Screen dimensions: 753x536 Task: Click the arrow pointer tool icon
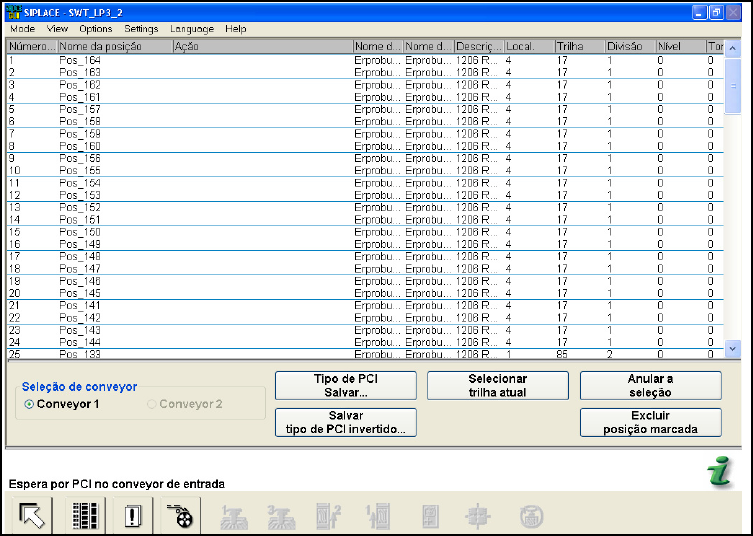coord(33,515)
